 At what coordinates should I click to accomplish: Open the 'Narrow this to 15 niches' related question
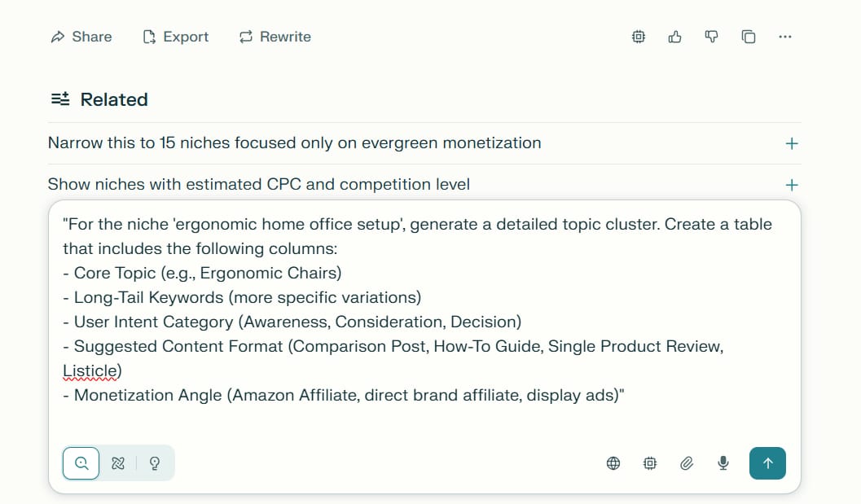(294, 143)
